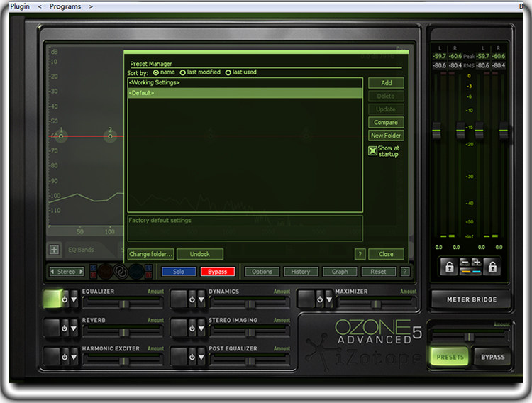
Task: Open help question mark beside Reset
Action: [x=405, y=272]
